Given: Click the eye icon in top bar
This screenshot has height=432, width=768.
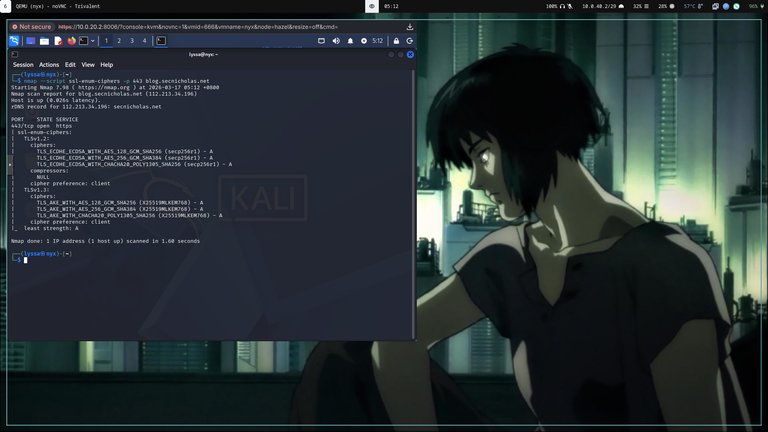Looking at the screenshot, I should (372, 6).
